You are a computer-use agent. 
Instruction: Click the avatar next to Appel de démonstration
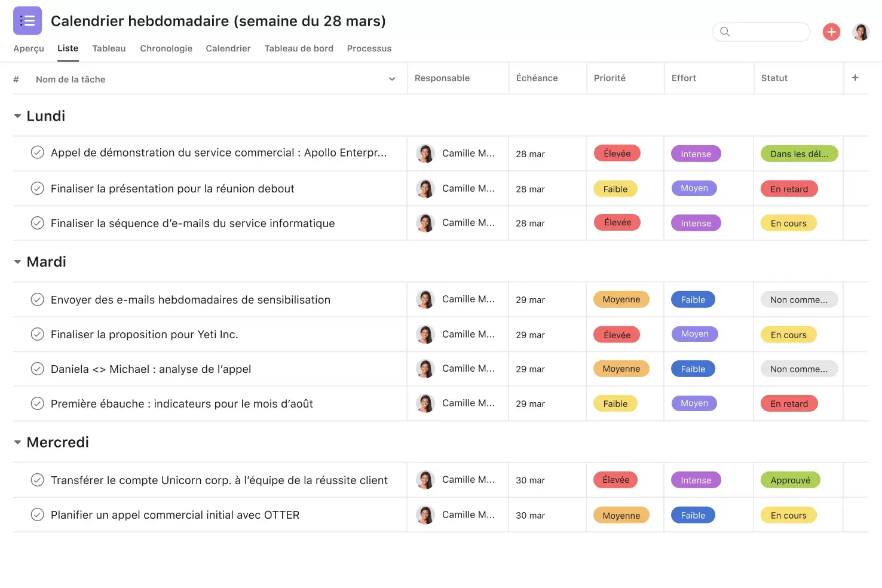425,153
